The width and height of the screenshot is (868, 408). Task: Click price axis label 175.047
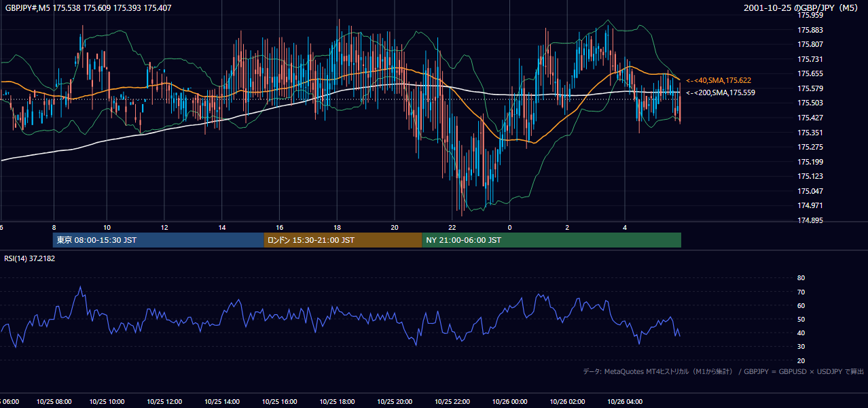tap(810, 191)
